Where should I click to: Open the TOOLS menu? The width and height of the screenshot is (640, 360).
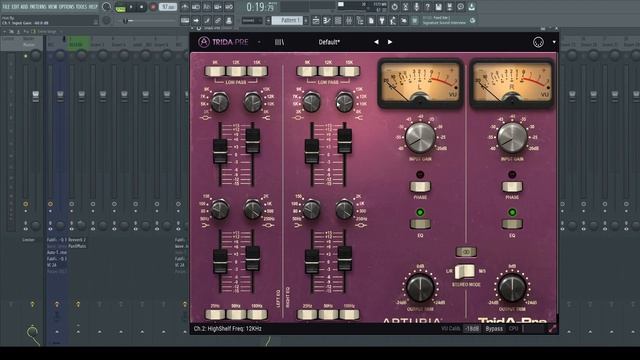click(82, 7)
